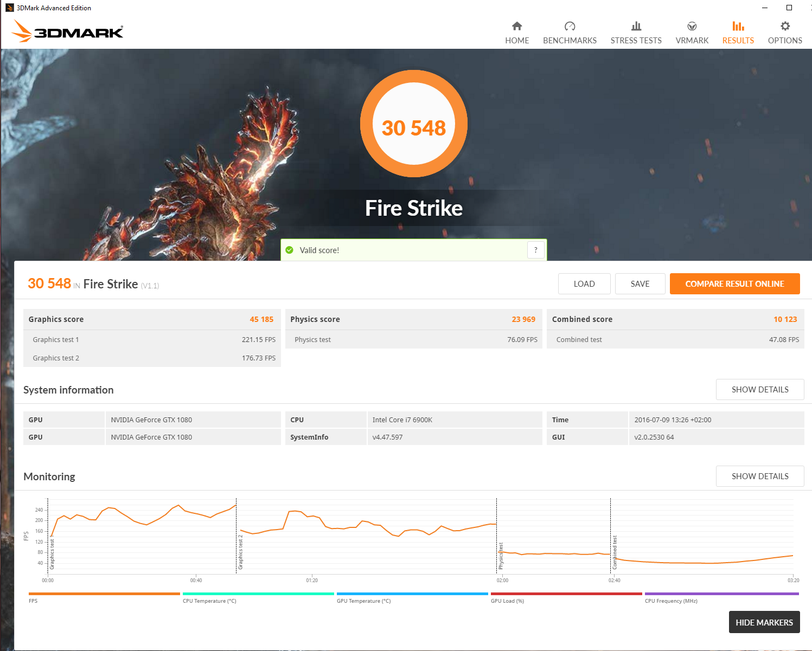Toggle the CPU Temperature legend green bar
812x651 pixels.
pos(258,594)
